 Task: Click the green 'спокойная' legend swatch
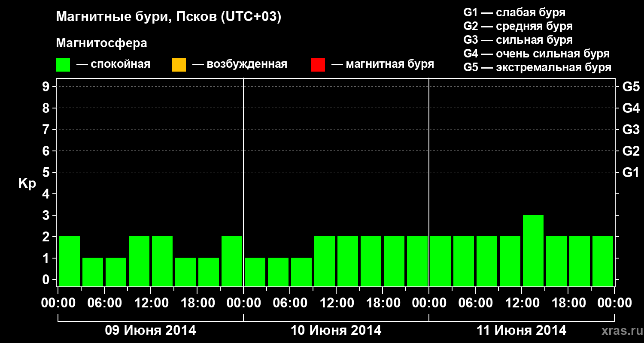pos(63,65)
